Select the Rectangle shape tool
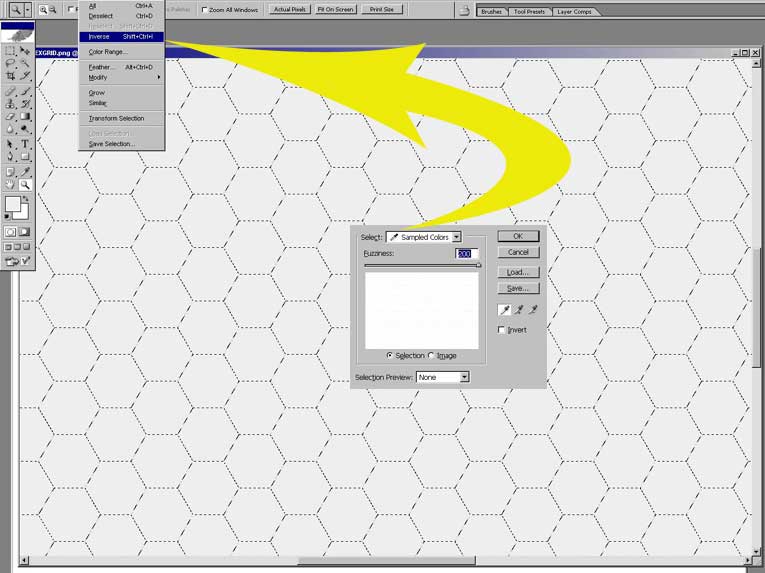The width and height of the screenshot is (765, 573). 25,157
